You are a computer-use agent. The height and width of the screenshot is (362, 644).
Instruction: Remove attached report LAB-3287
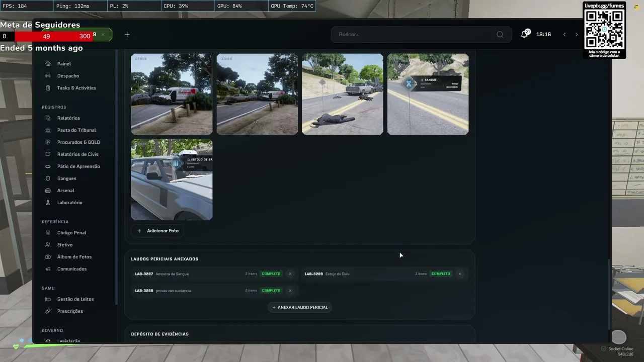290,274
